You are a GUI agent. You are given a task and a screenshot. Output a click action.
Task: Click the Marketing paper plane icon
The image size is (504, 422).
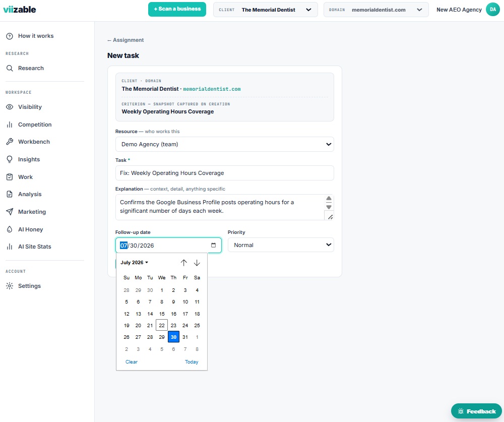[x=10, y=212]
